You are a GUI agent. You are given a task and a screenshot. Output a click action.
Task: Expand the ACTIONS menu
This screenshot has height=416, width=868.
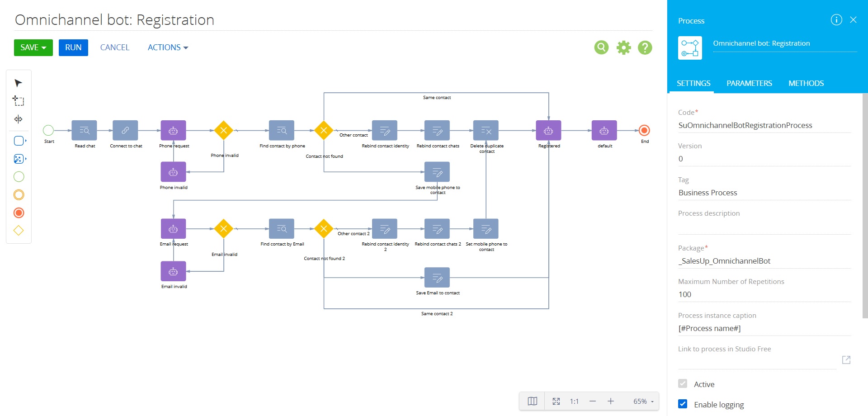tap(168, 47)
